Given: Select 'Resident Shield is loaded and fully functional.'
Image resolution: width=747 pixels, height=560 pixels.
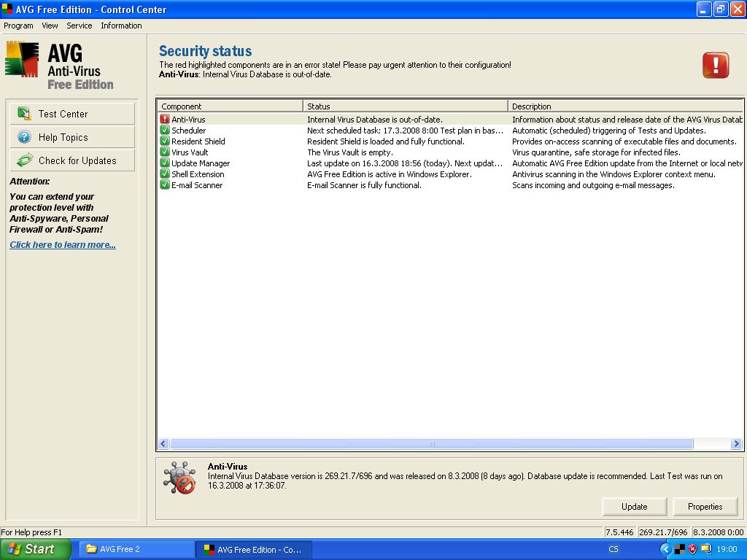Looking at the screenshot, I should 386,141.
